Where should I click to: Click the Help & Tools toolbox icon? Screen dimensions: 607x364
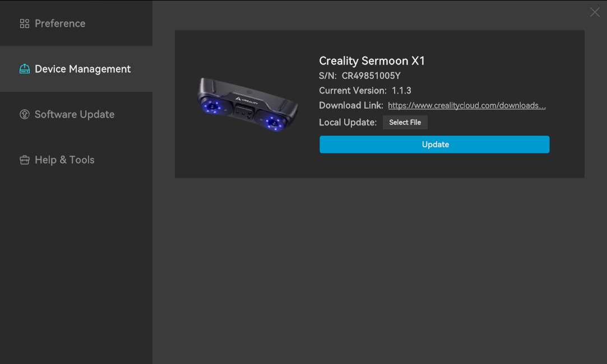pos(25,160)
